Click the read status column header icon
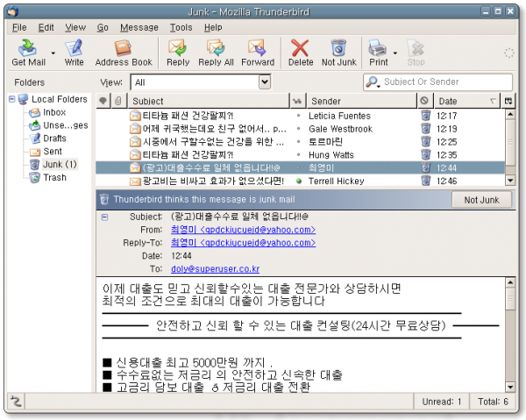The width and height of the screenshot is (526, 420). click(x=297, y=101)
